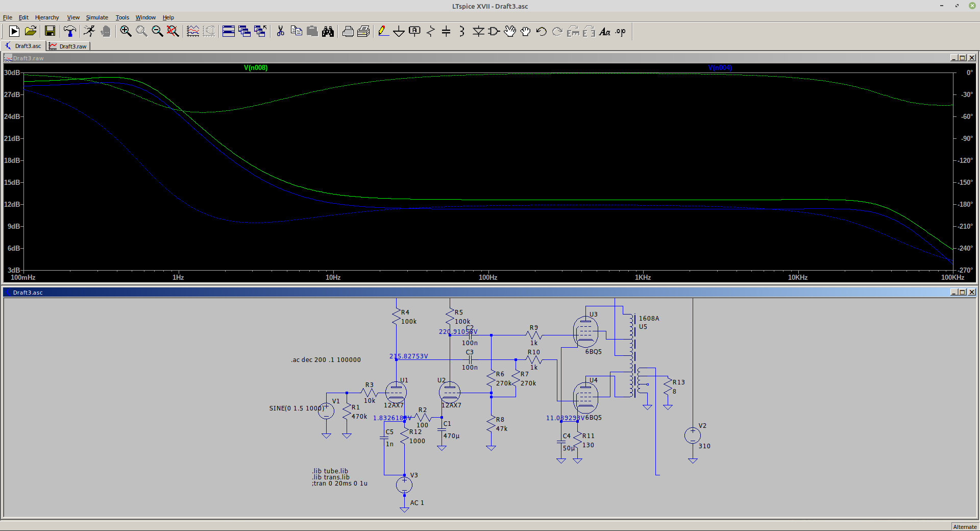The image size is (980, 531).
Task: Switch to the Draft3.raw tab
Action: pyautogui.click(x=68, y=46)
